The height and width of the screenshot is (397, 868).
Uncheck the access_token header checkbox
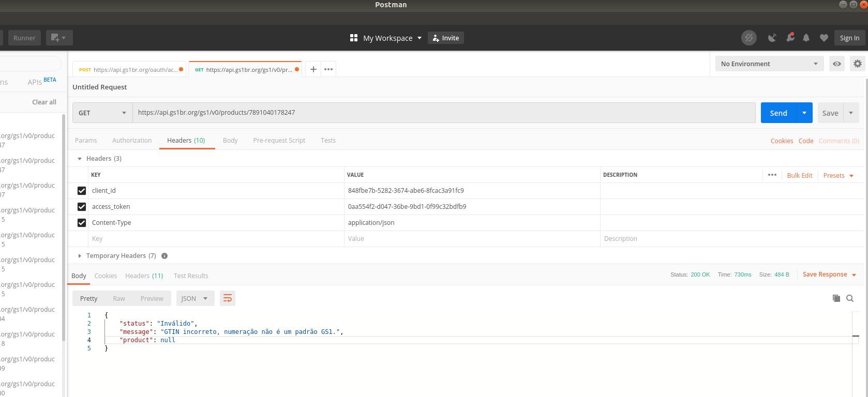click(82, 207)
